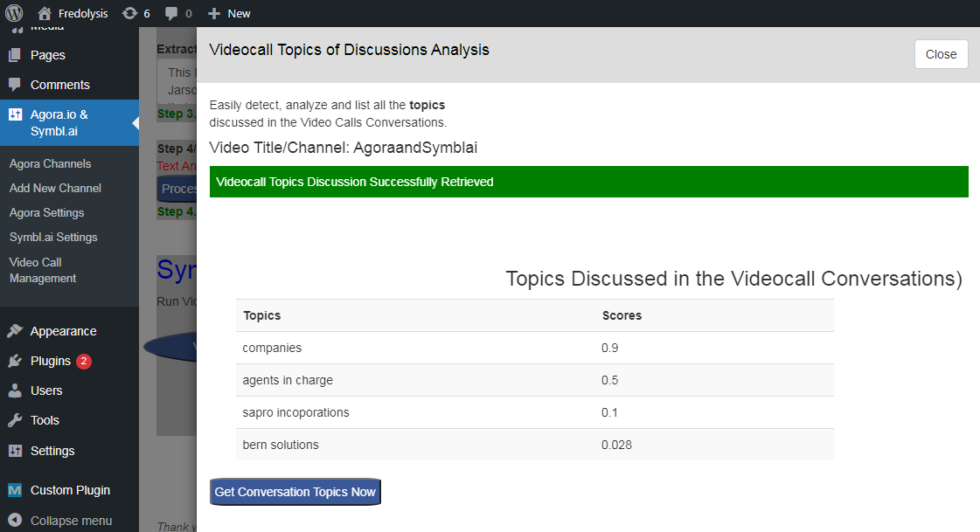This screenshot has height=532, width=980.
Task: Click the Topics column header
Action: pos(262,315)
